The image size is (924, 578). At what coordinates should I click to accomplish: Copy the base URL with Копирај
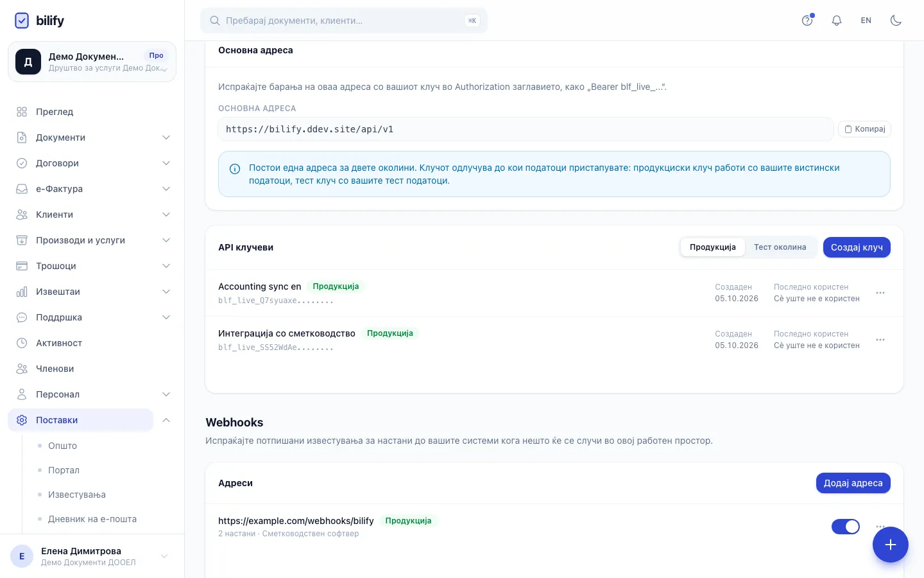pos(864,129)
